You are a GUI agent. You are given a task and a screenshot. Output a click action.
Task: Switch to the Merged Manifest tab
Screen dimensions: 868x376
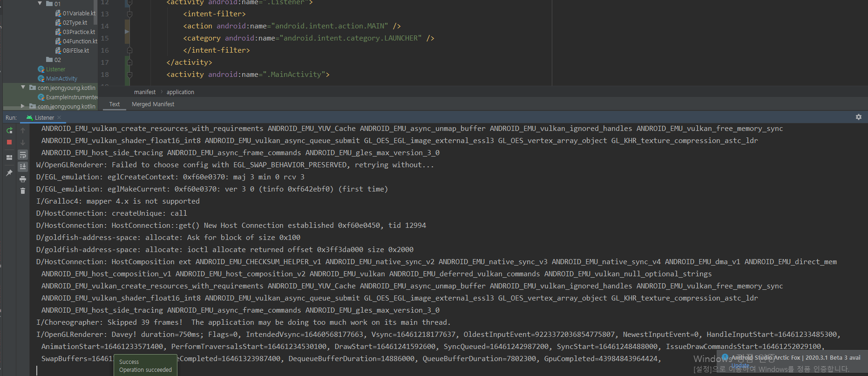pos(153,104)
